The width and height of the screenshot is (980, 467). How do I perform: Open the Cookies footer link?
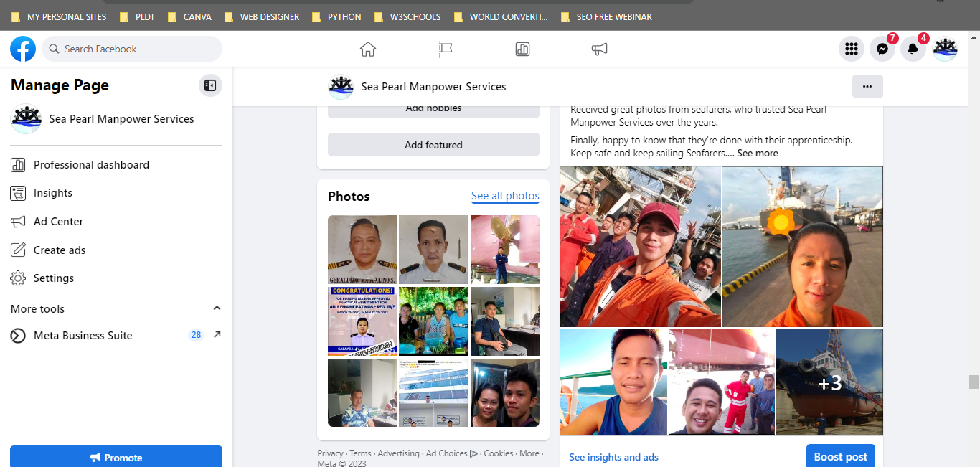499,453
